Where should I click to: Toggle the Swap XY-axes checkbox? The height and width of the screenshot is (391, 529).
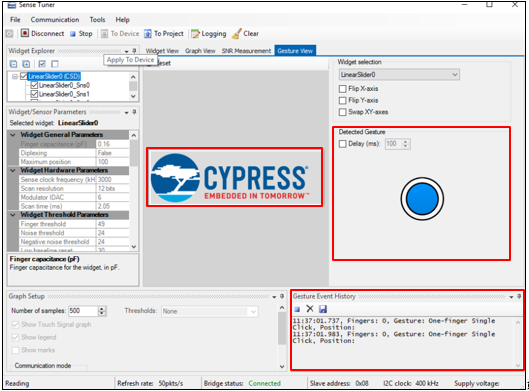(342, 112)
